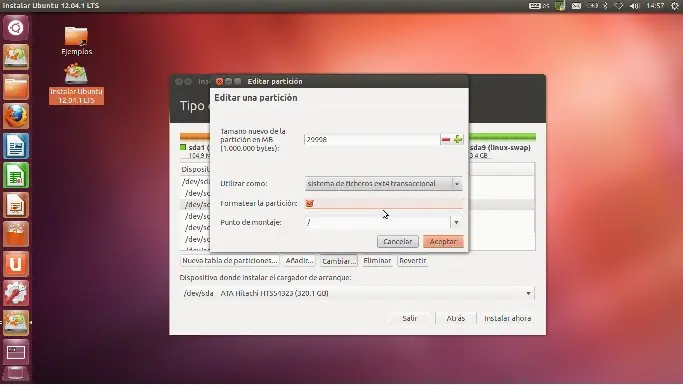
Task: Click Atrás in the installer window
Action: (456, 318)
